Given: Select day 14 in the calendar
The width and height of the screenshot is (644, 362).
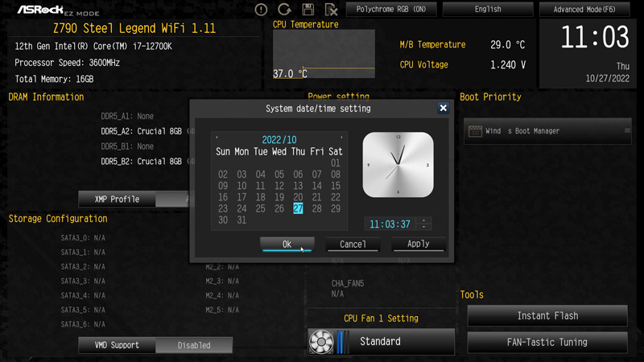Looking at the screenshot, I should (x=316, y=186).
